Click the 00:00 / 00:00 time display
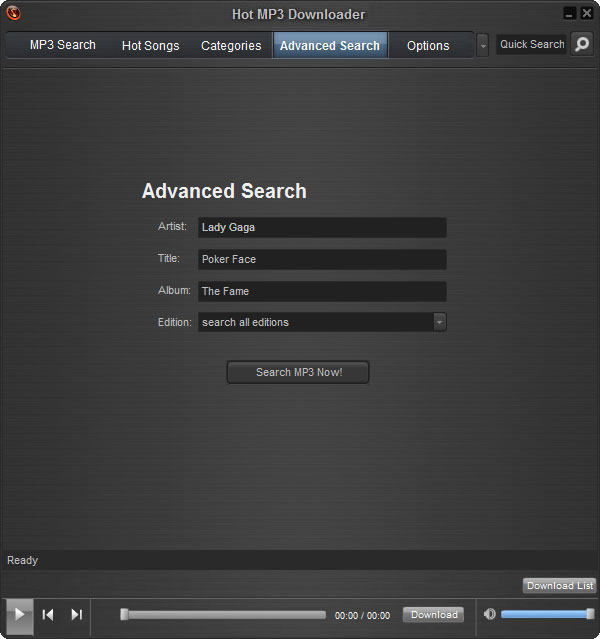Image resolution: width=600 pixels, height=639 pixels. [362, 615]
